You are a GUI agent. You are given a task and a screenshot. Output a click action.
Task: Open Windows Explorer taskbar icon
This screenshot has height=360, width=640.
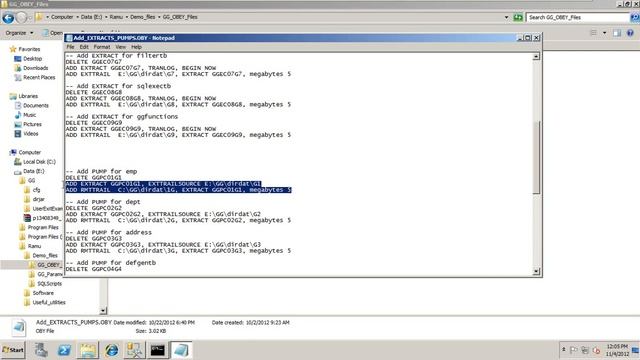[x=87, y=350]
